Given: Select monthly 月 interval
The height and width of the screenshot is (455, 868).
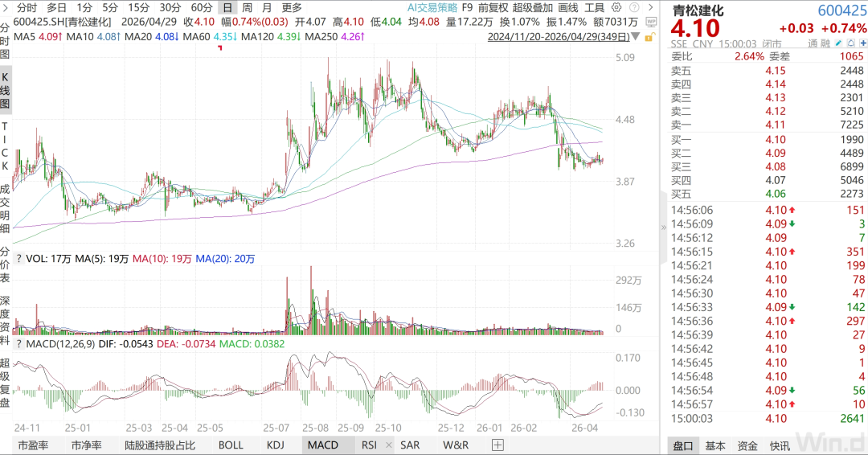Looking at the screenshot, I should tap(267, 7).
